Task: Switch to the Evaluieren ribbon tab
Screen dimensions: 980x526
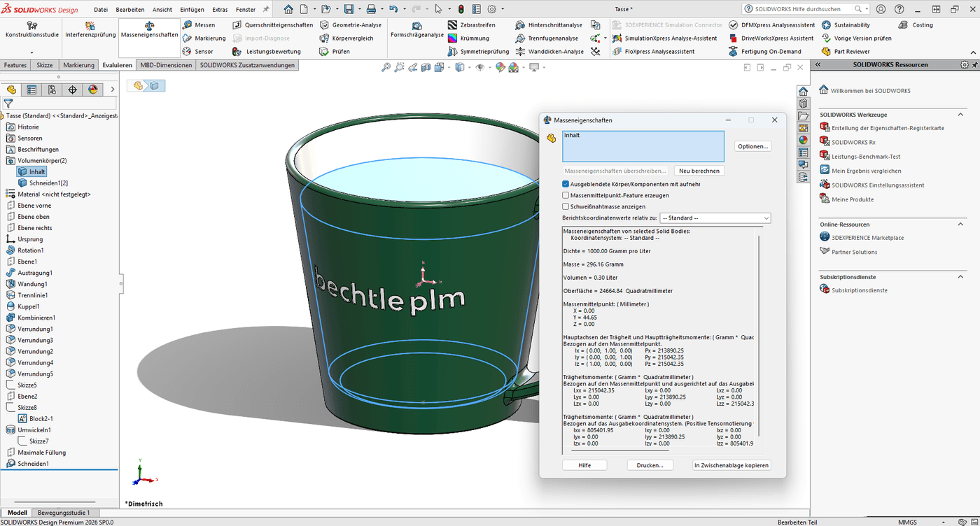Action: tap(118, 64)
